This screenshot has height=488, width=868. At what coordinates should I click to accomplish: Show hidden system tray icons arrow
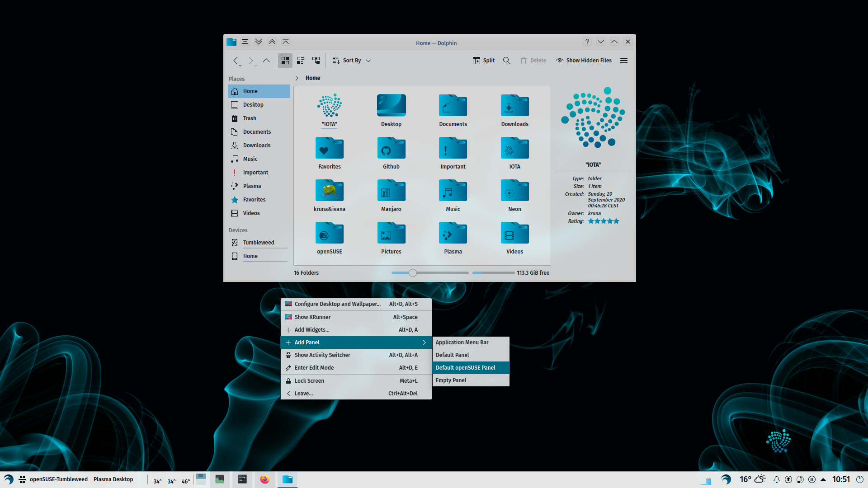[x=823, y=480]
